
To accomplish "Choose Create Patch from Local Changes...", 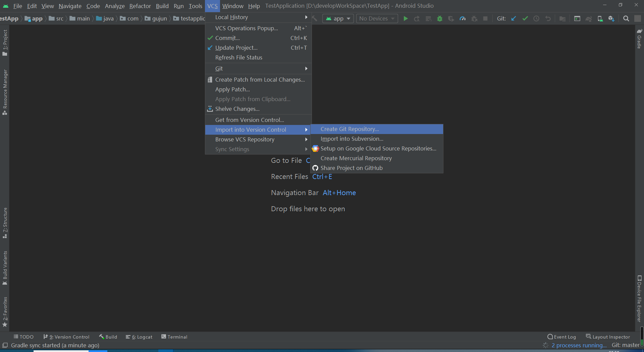I will pos(258,80).
